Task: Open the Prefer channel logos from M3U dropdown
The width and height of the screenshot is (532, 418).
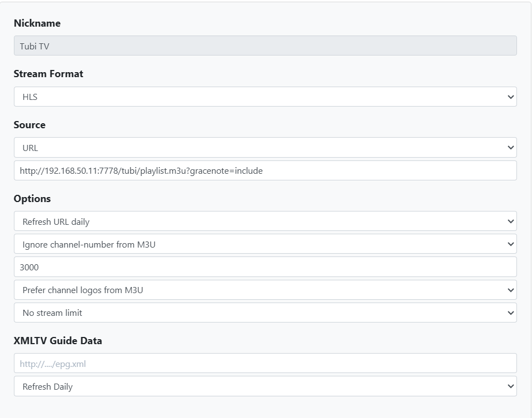Action: pos(265,290)
